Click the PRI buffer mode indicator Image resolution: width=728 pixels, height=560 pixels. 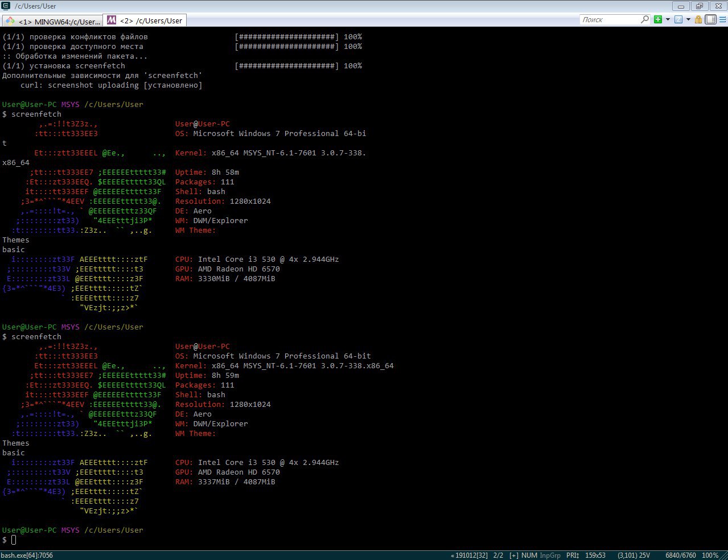[x=573, y=555]
